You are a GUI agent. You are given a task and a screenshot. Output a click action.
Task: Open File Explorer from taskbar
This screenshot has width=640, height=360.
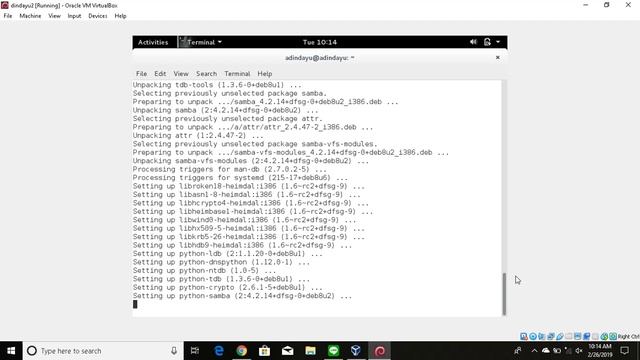point(310,351)
